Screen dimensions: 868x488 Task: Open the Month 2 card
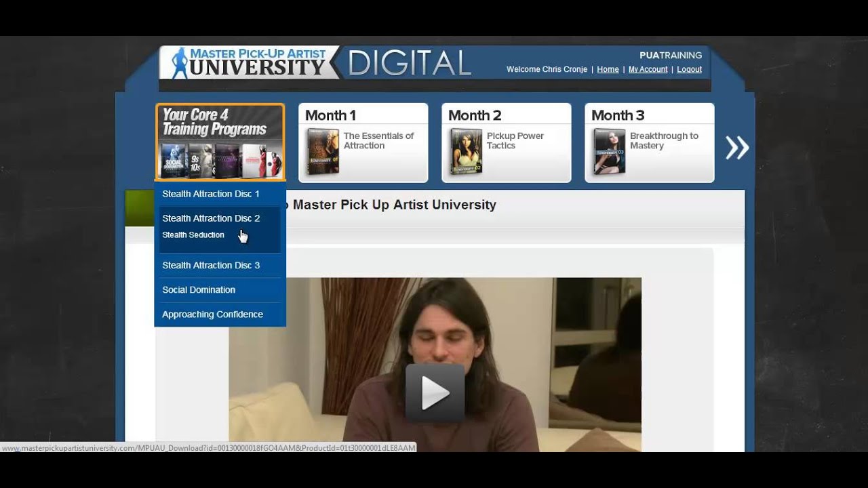507,143
